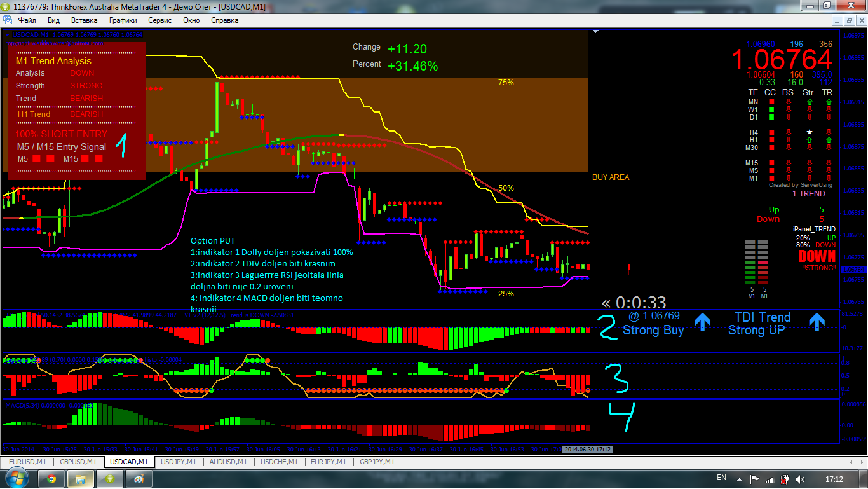Open the Графики menu
Viewport: 868px width, 489px height.
122,20
